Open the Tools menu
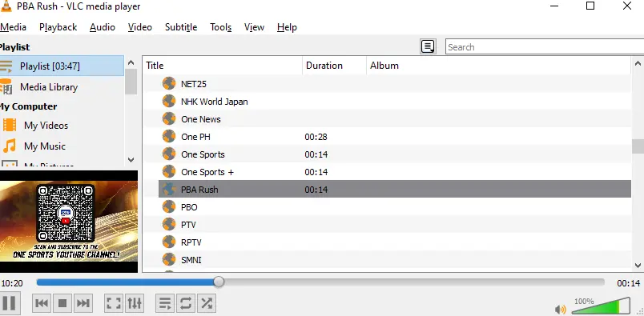Screen dimensions: 644x316 tap(220, 27)
